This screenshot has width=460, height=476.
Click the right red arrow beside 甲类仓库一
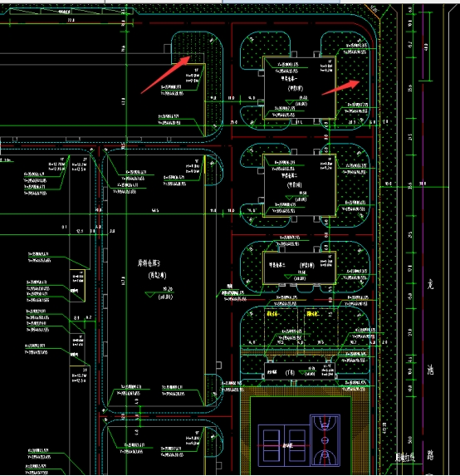[340, 87]
